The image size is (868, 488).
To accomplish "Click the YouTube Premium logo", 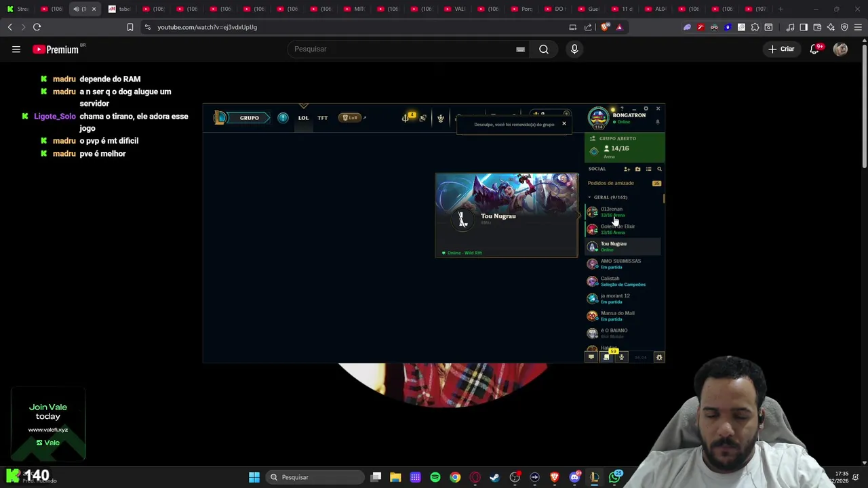I will click(56, 49).
